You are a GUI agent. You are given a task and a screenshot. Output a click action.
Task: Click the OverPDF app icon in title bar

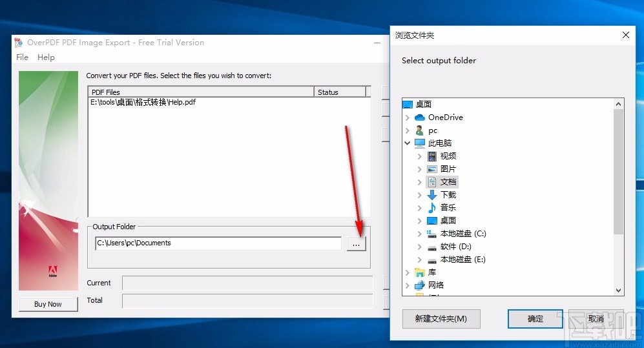(x=18, y=43)
